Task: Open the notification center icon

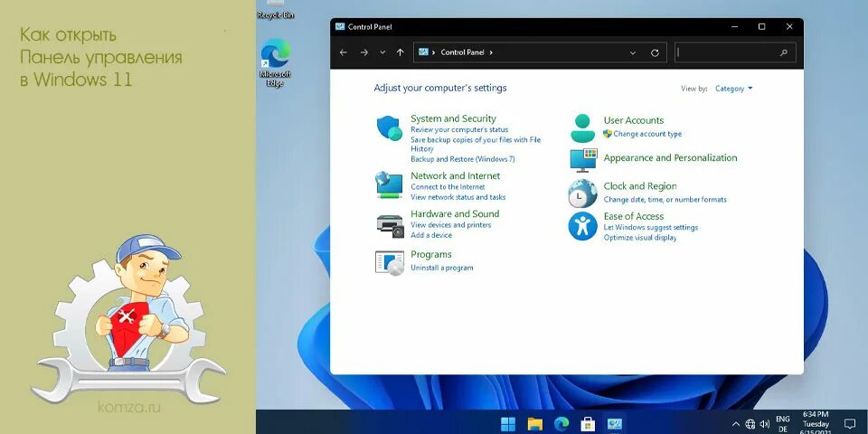Action: point(850,425)
